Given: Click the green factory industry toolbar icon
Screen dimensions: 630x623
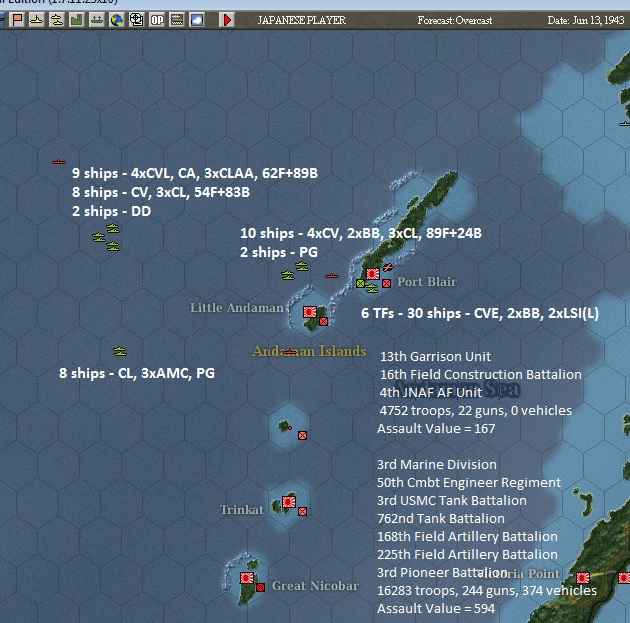Looking at the screenshot, I should click(76, 20).
